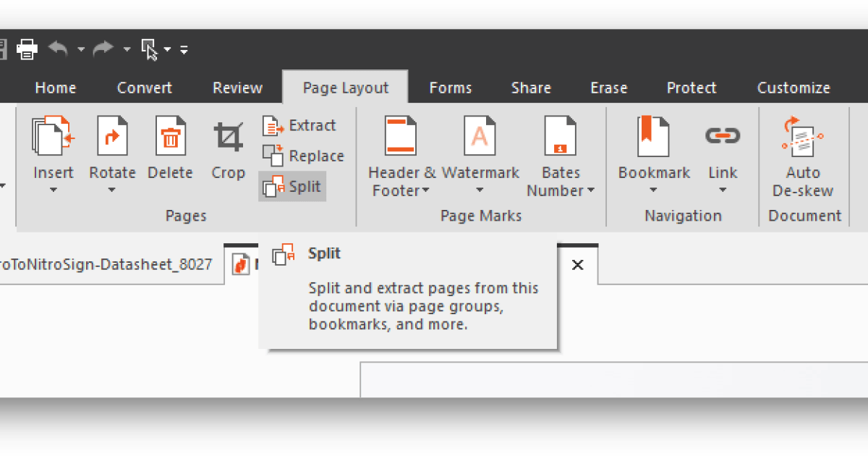Viewport: 868px width, 456px height.
Task: Click the Undo arrow icon
Action: [59, 48]
